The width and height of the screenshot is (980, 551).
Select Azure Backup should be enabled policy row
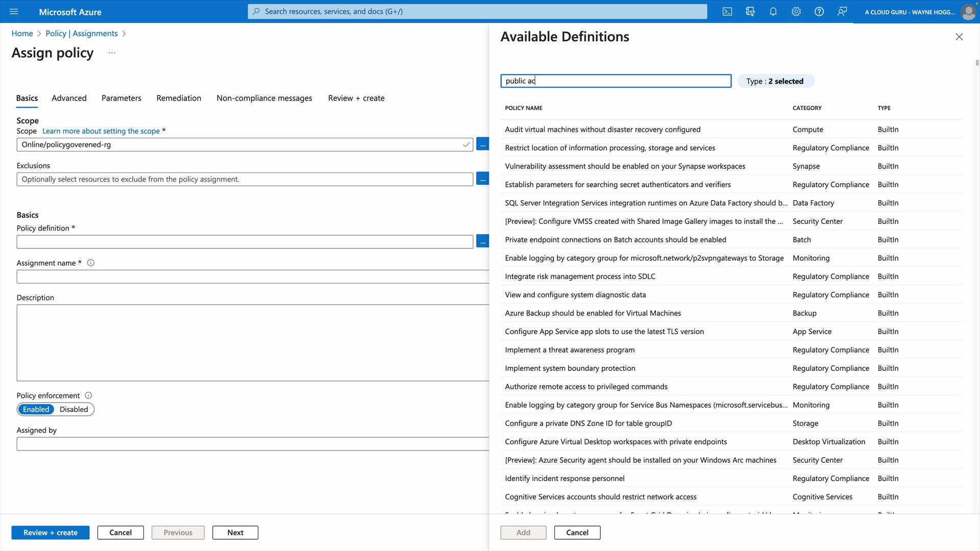(593, 313)
